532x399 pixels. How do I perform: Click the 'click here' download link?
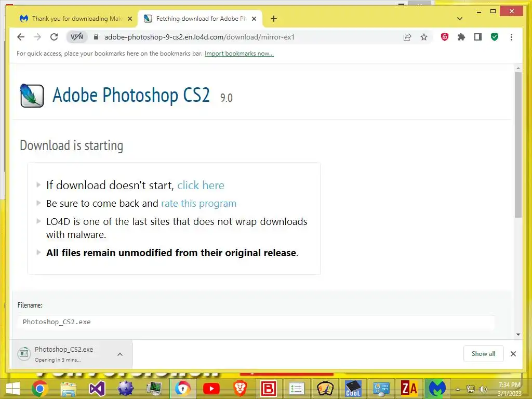[x=201, y=185]
